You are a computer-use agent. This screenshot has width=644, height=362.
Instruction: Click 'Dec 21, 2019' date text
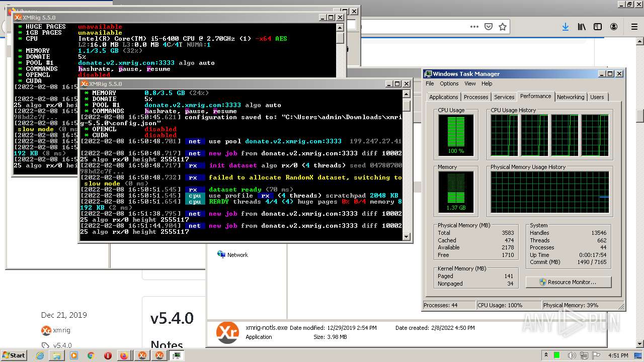pyautogui.click(x=64, y=315)
